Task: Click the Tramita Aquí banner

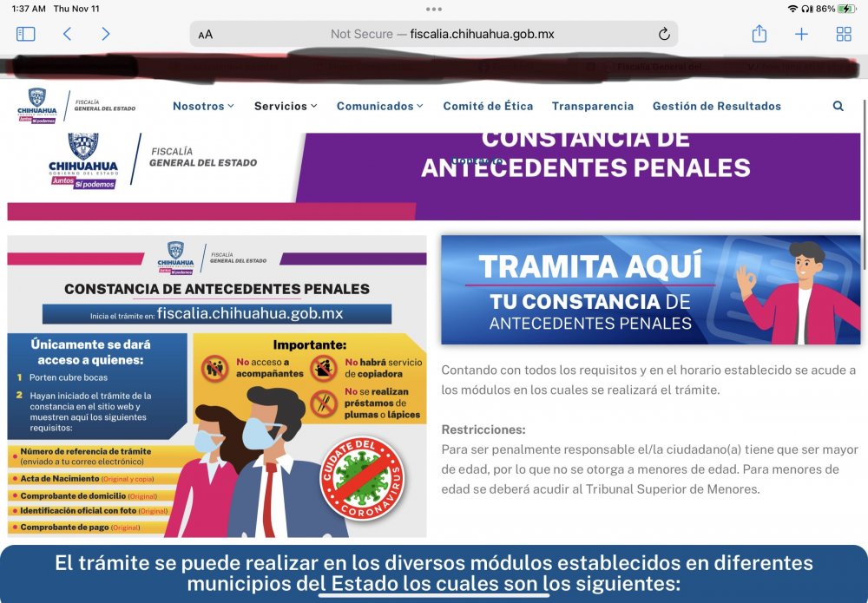Action: point(650,290)
